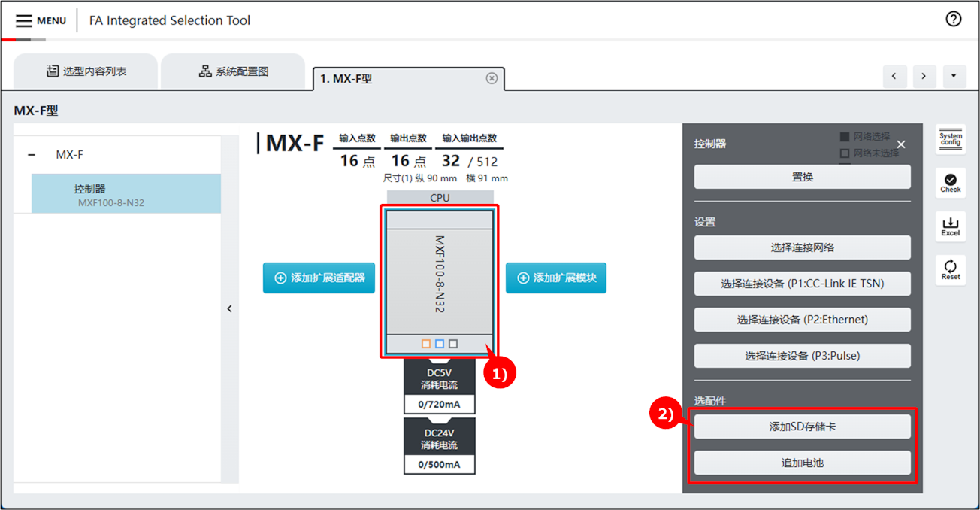Switch to 选型内容列表 tab

[86, 71]
